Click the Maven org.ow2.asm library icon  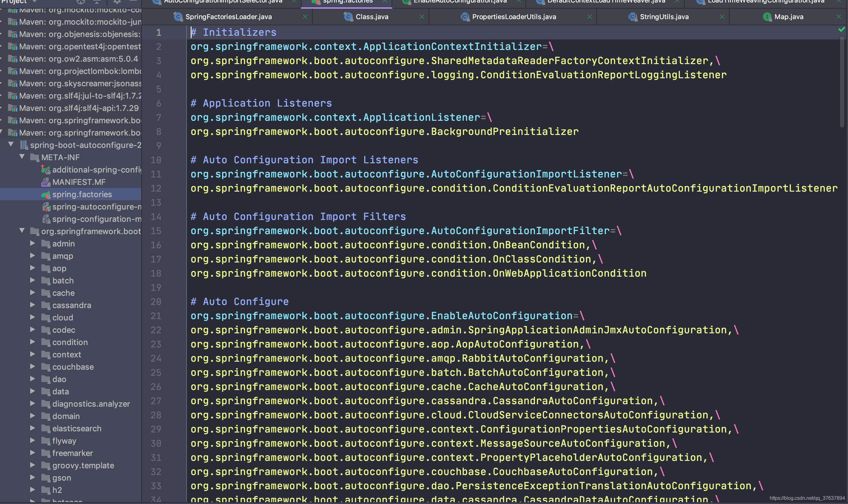tap(13, 59)
